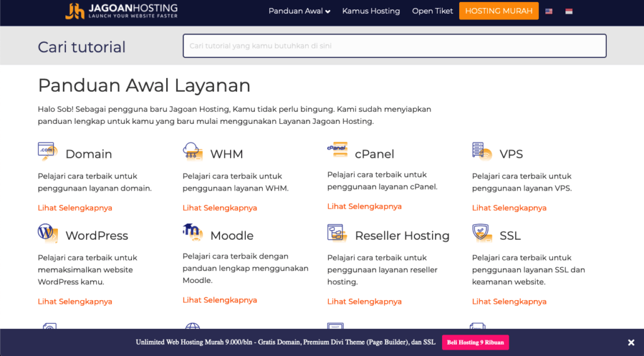Viewport: 644px width, 356px height.
Task: Click the WordPress heading
Action: (97, 236)
